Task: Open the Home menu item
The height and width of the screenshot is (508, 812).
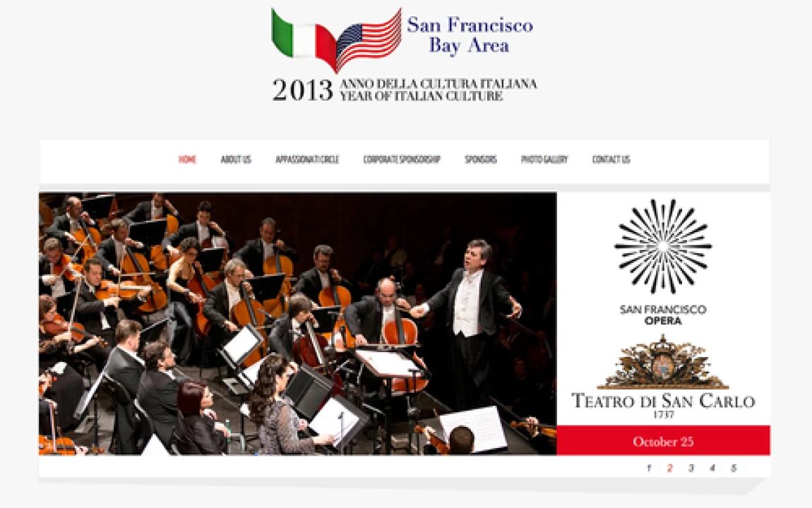Action: [187, 159]
